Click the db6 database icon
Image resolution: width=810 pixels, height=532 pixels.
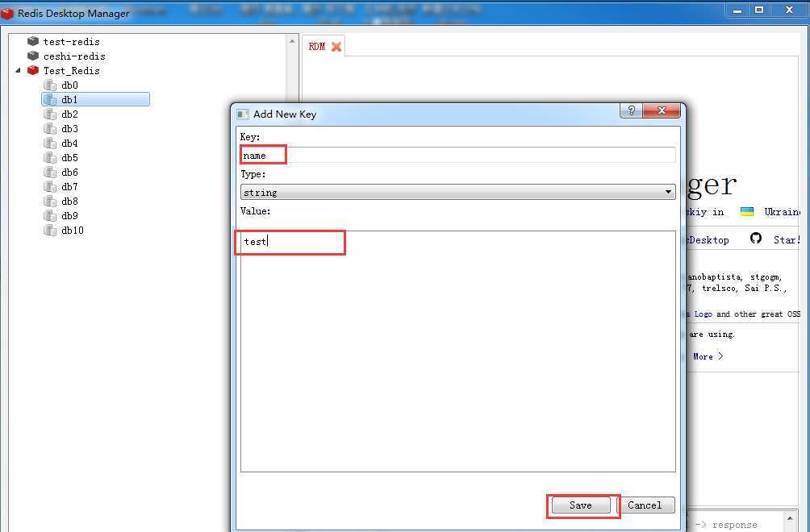pyautogui.click(x=50, y=172)
